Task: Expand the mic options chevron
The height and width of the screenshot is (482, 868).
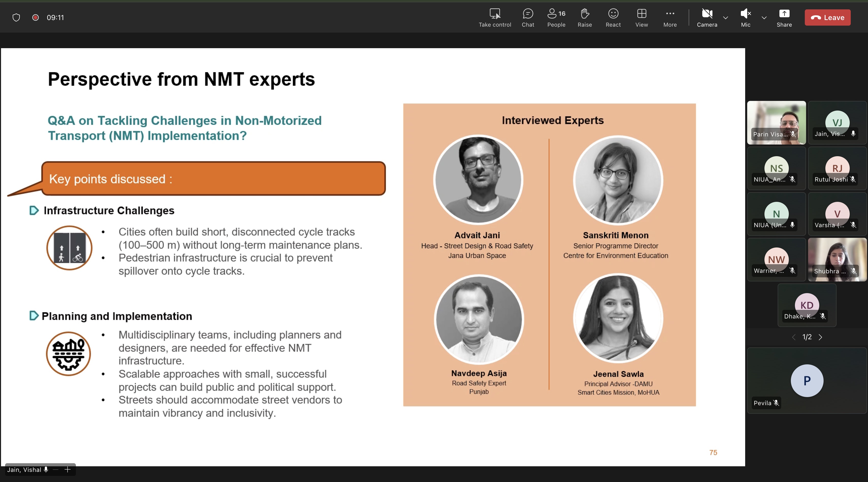Action: pos(764,18)
